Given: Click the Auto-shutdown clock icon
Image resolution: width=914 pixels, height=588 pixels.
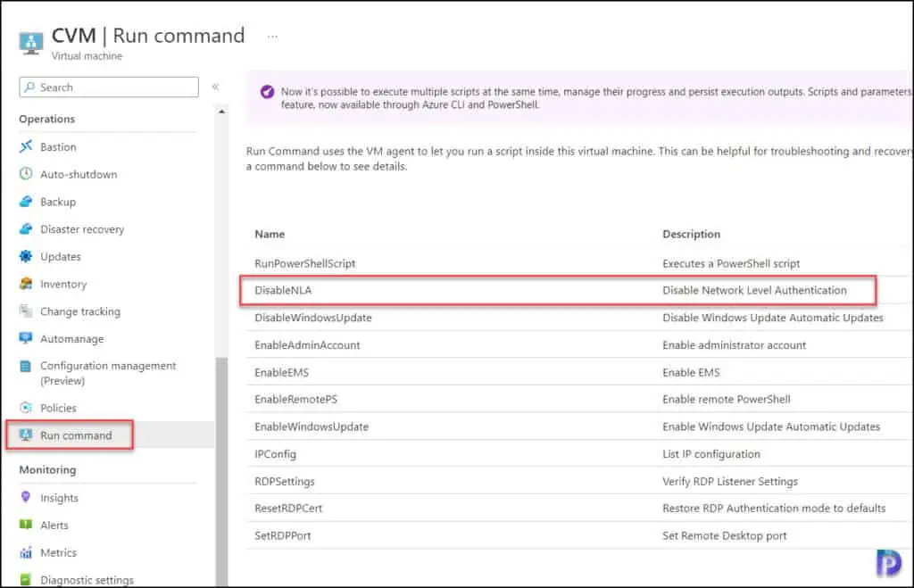Looking at the screenshot, I should click(26, 174).
